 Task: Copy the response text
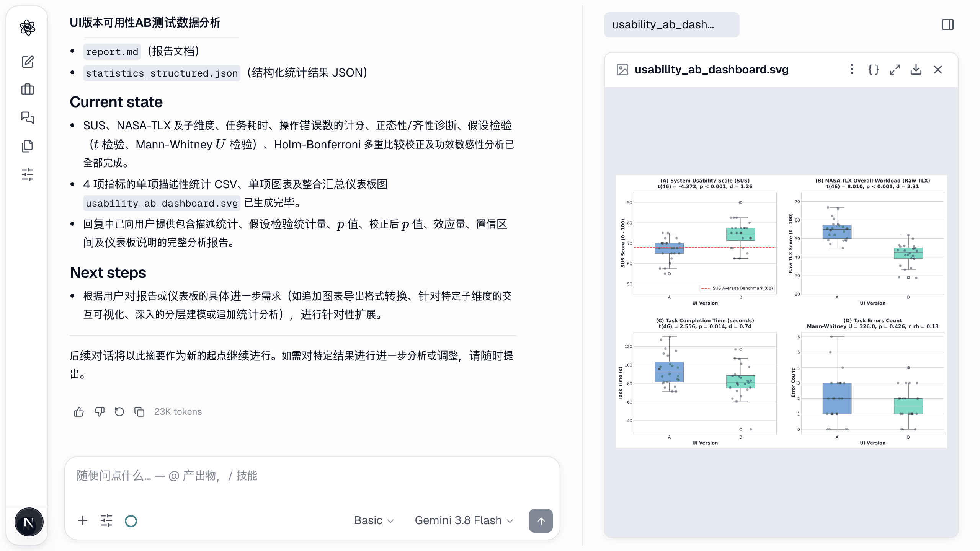point(139,412)
